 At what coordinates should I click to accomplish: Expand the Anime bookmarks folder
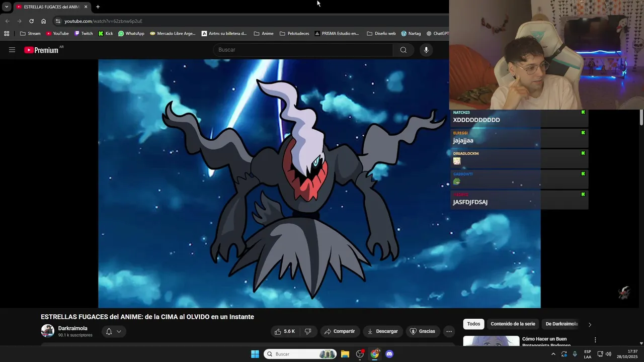click(x=264, y=34)
